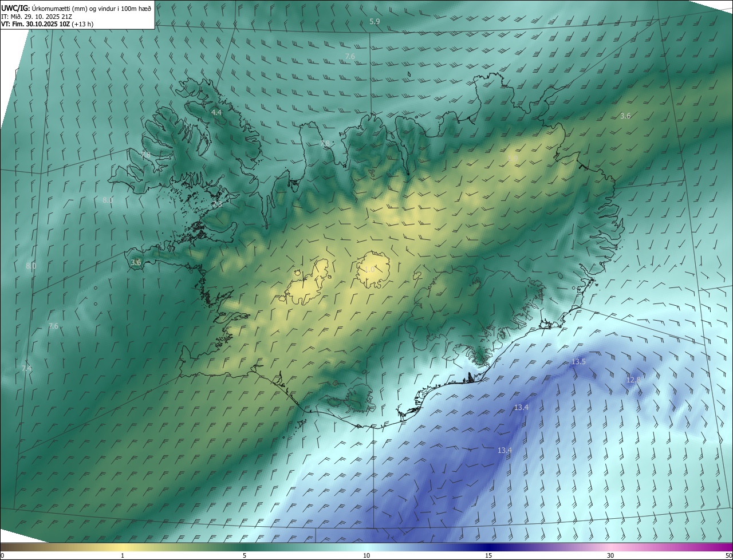This screenshot has height=560, width=733.
Task: Click the 7.6 label over the sea southwest of Iceland
Action: (x=53, y=326)
